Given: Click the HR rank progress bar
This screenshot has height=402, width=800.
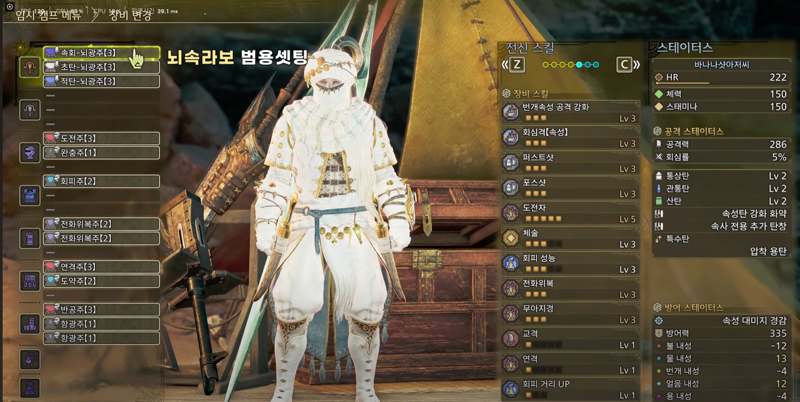Looking at the screenshot, I should pos(682,83).
